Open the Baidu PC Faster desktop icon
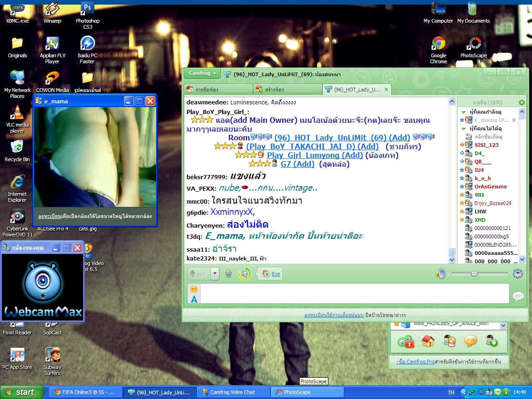This screenshot has width=532, height=399. coord(87,50)
